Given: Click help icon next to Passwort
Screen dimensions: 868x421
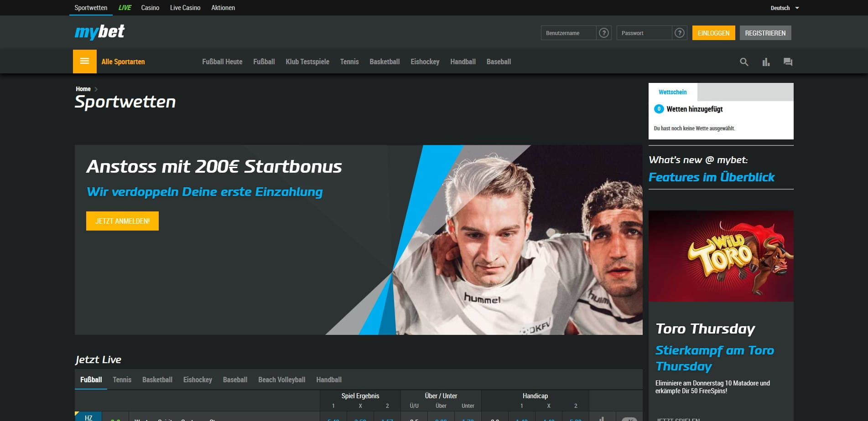Looking at the screenshot, I should pyautogui.click(x=680, y=33).
